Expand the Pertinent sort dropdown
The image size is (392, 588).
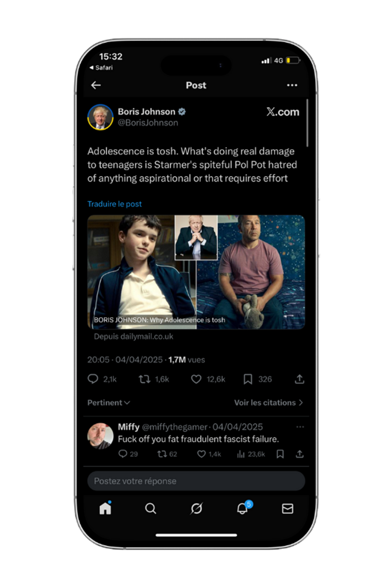108,403
